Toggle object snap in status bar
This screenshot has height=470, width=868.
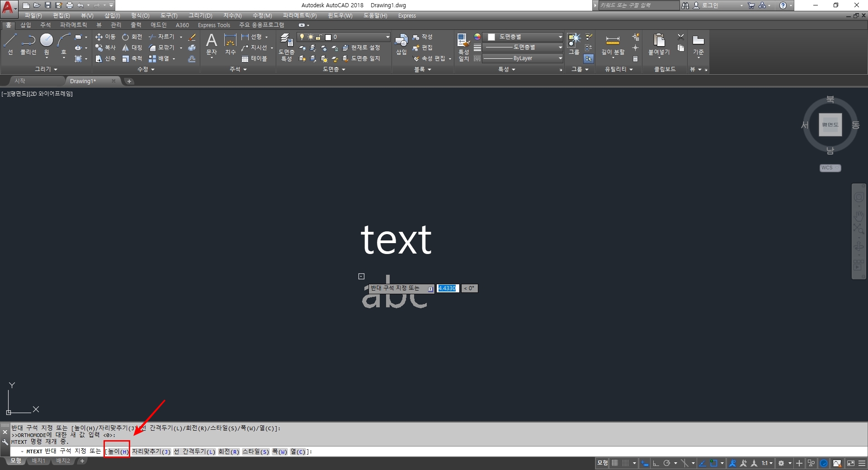tap(713, 463)
